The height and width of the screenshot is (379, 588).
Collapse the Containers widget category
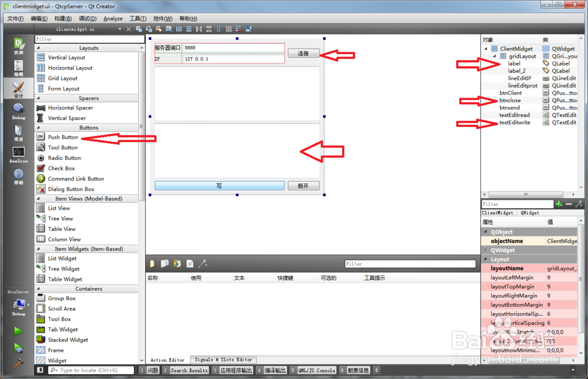[38, 289]
